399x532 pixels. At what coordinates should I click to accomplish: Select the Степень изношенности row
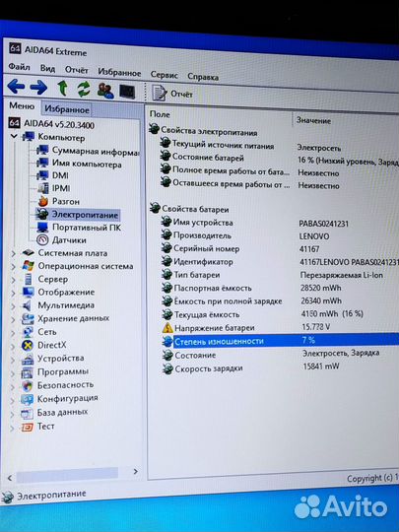280,341
